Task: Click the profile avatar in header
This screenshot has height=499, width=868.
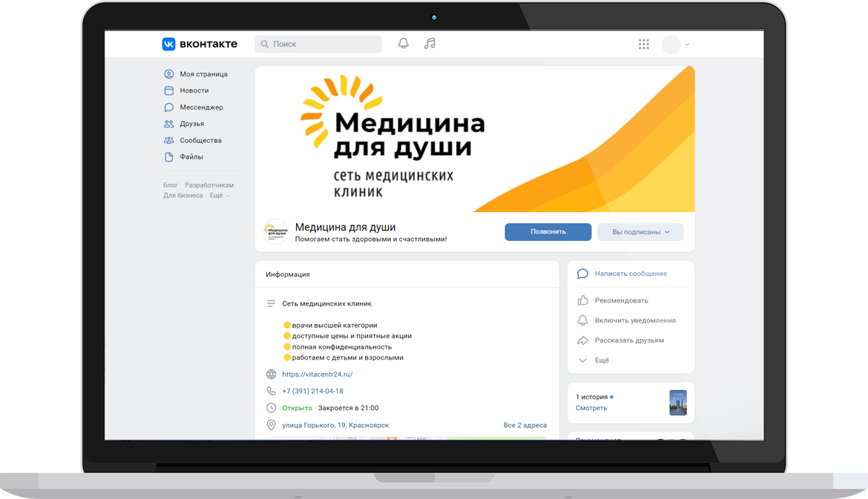Action: (671, 44)
